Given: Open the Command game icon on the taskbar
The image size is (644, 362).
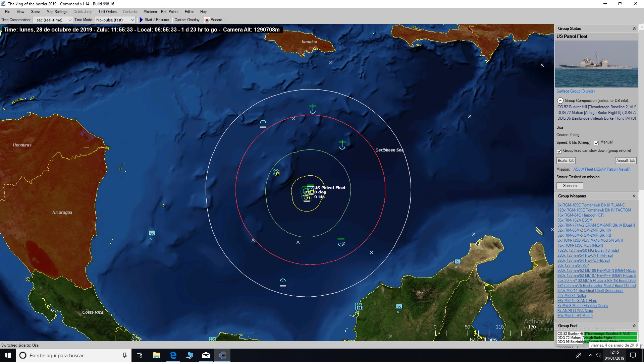Looking at the screenshot, I should (x=222, y=355).
